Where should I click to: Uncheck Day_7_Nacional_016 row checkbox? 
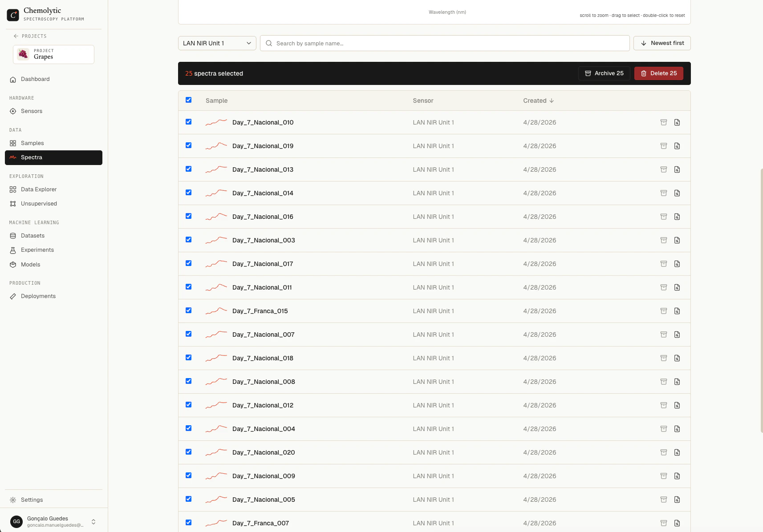(x=189, y=216)
